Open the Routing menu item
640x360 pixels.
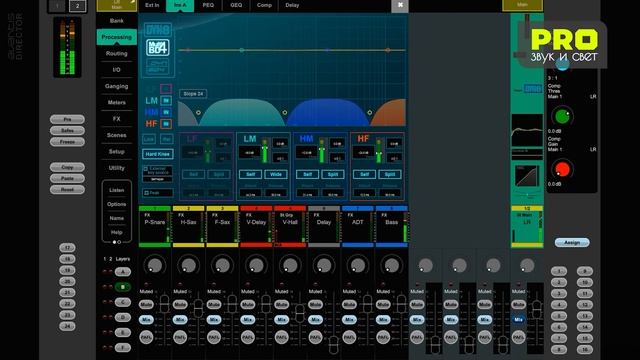(117, 53)
